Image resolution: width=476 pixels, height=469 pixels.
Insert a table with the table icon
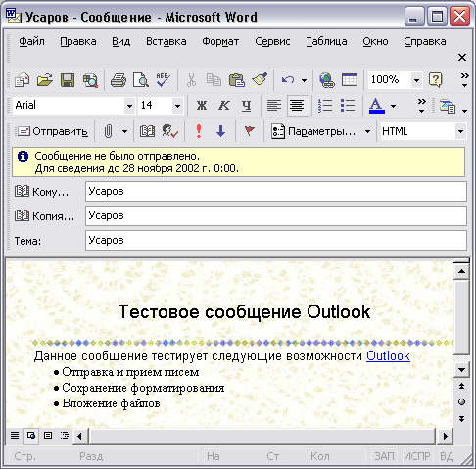click(350, 80)
